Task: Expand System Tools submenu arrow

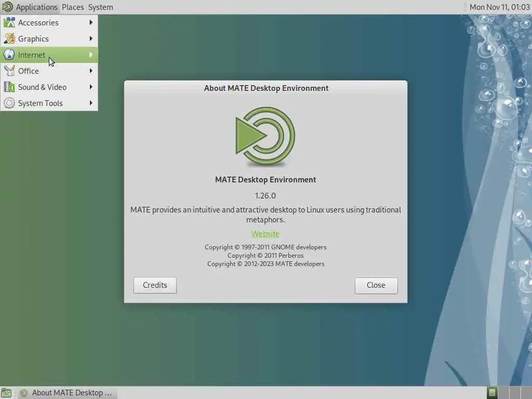Action: point(91,103)
